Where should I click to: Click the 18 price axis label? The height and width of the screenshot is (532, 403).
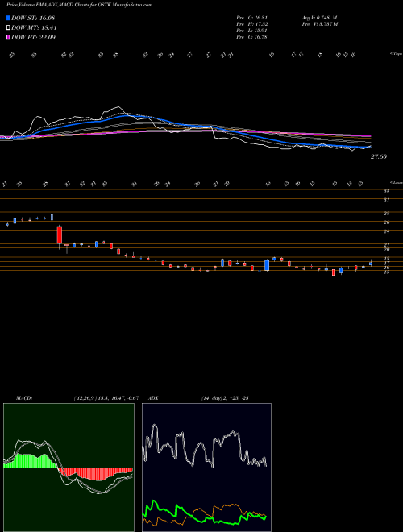(x=387, y=259)
